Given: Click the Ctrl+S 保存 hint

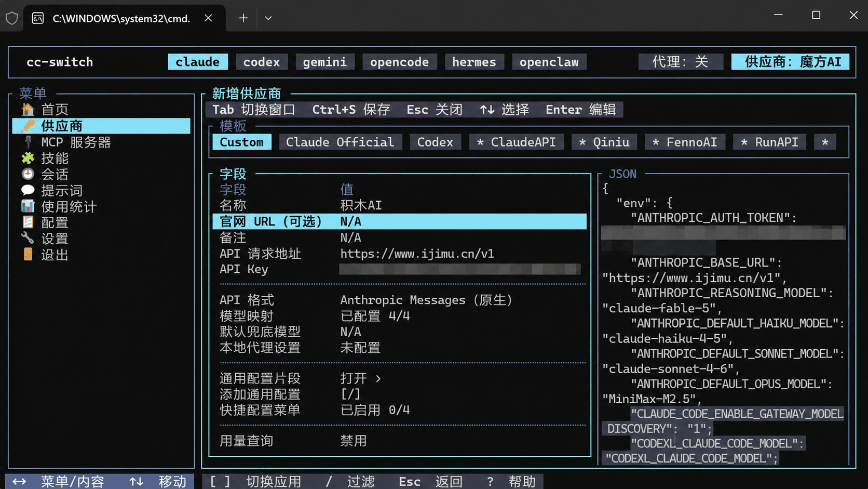Looking at the screenshot, I should point(351,110).
